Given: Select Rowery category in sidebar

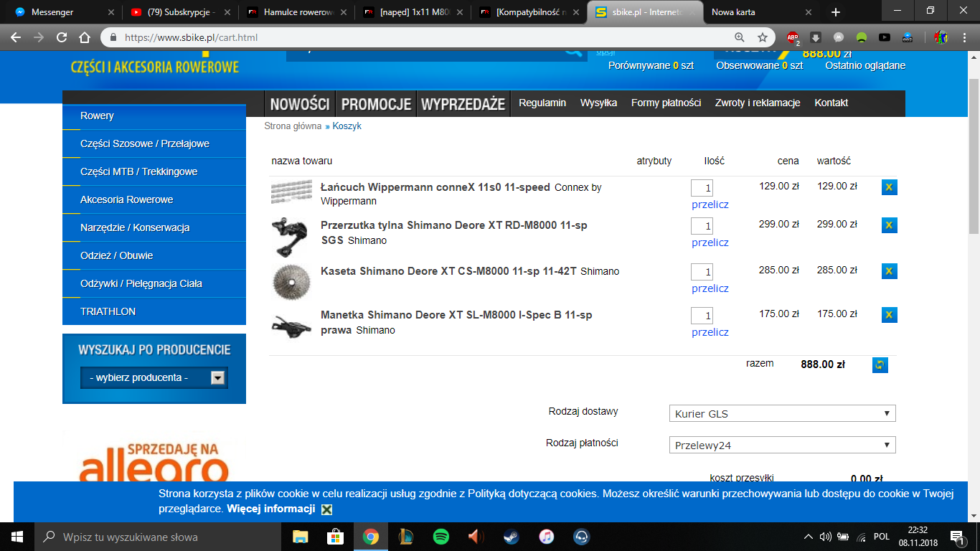Looking at the screenshot, I should click(154, 116).
